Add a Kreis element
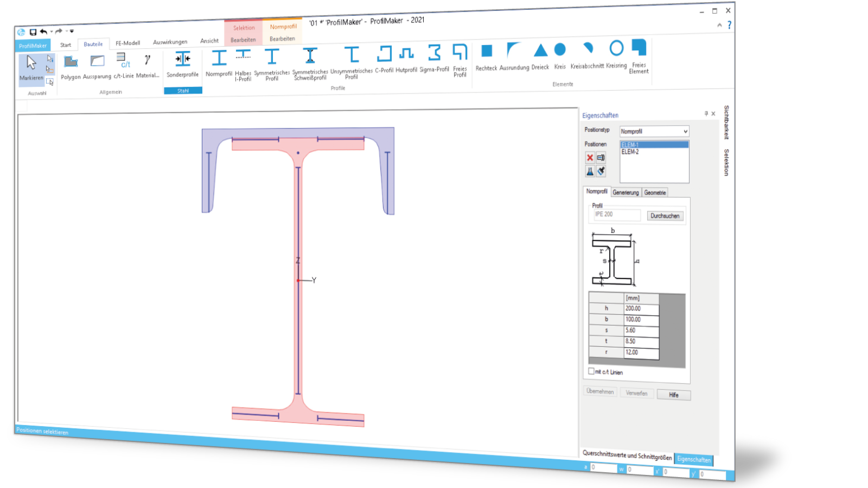Screen dimensions: 868x488 pos(560,55)
